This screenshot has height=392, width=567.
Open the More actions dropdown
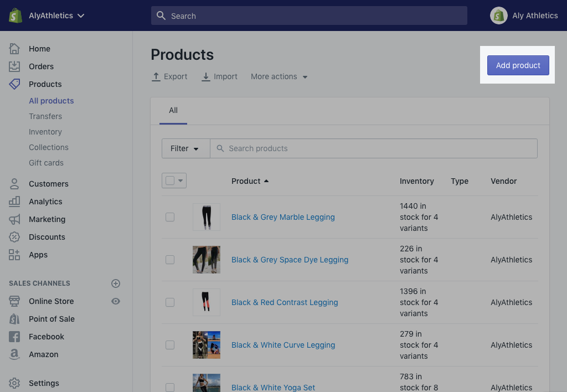(x=279, y=76)
